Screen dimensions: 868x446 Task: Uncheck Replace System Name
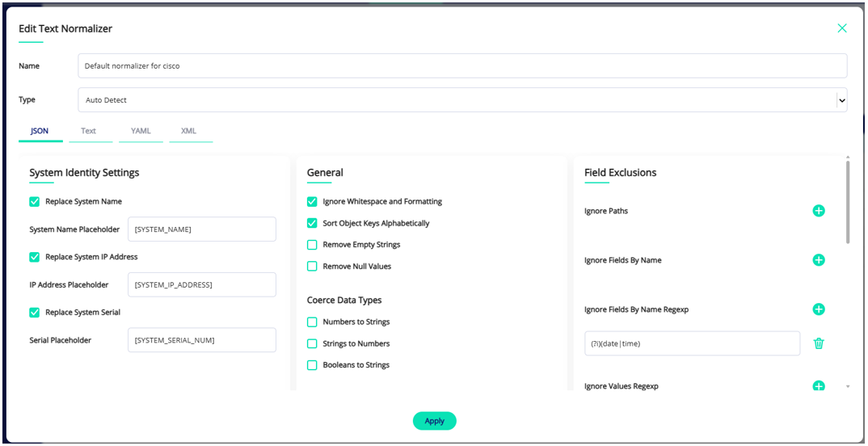click(34, 202)
